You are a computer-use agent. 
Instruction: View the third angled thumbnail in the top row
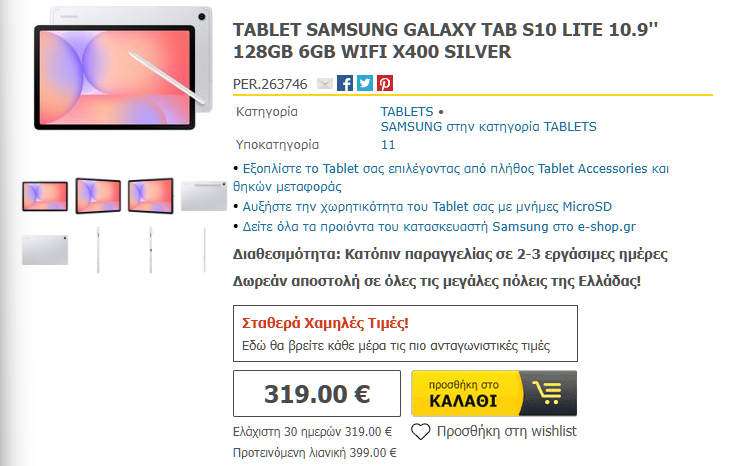tap(151, 195)
